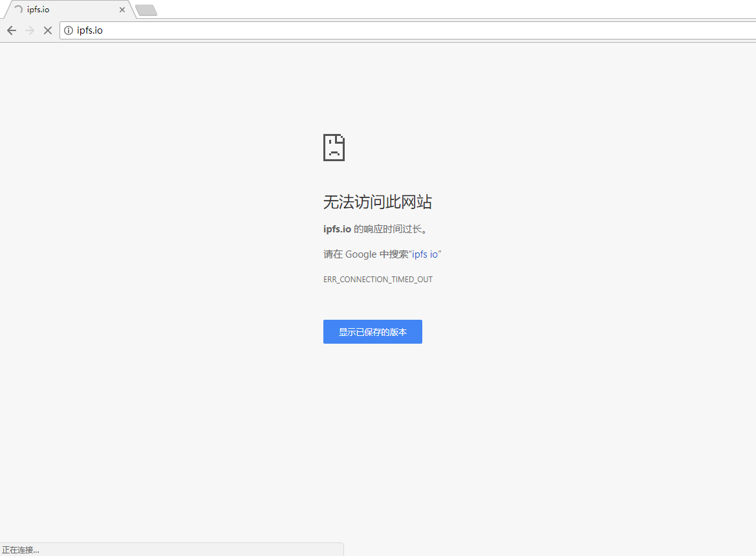This screenshot has height=556, width=756.
Task: Open a new tab with the tab button
Action: point(146,10)
